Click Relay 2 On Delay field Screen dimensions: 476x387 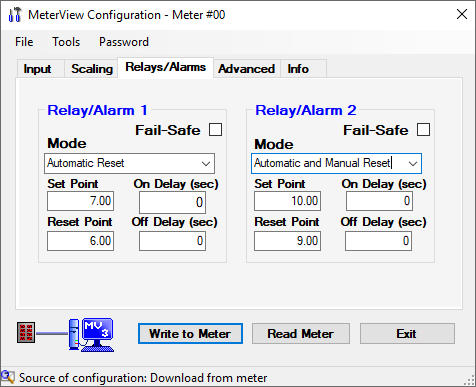point(379,201)
